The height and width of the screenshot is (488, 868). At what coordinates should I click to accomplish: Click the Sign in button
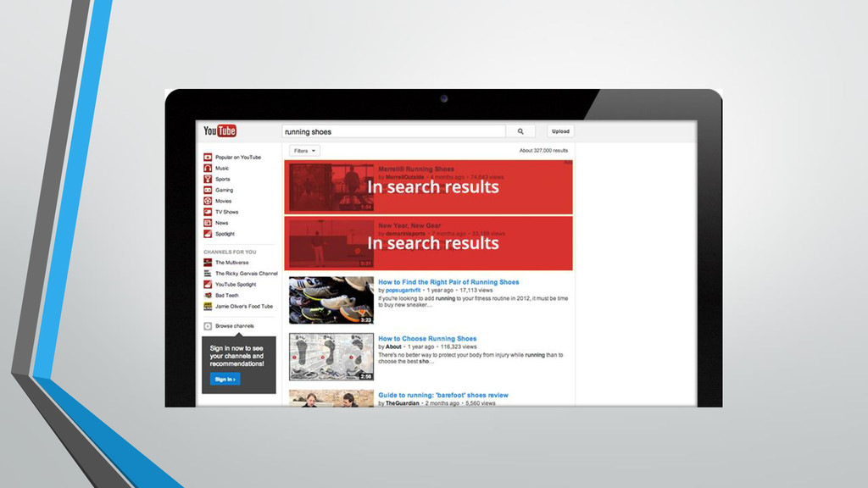(225, 379)
